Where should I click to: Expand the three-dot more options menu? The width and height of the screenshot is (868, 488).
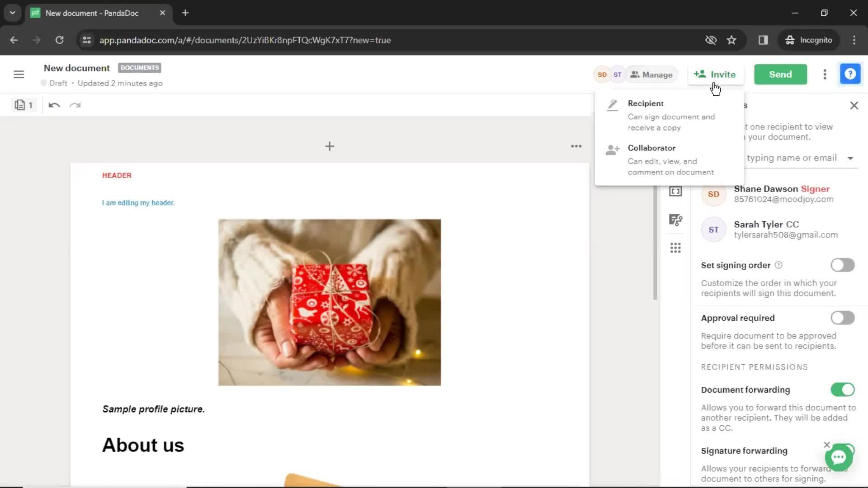pyautogui.click(x=825, y=74)
